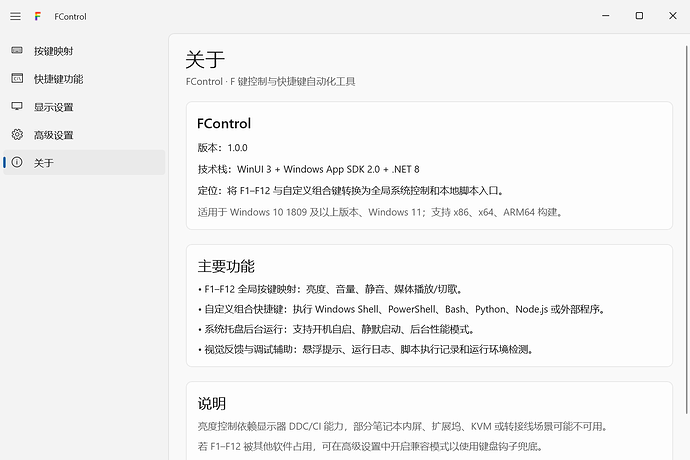
Task: Click the 说明 heading
Action: click(x=212, y=403)
